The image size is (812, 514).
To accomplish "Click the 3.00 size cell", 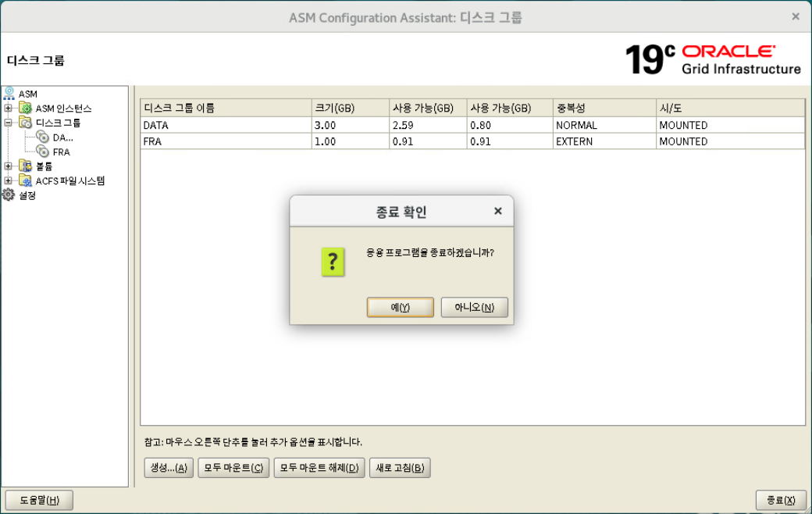I will pyautogui.click(x=350, y=125).
